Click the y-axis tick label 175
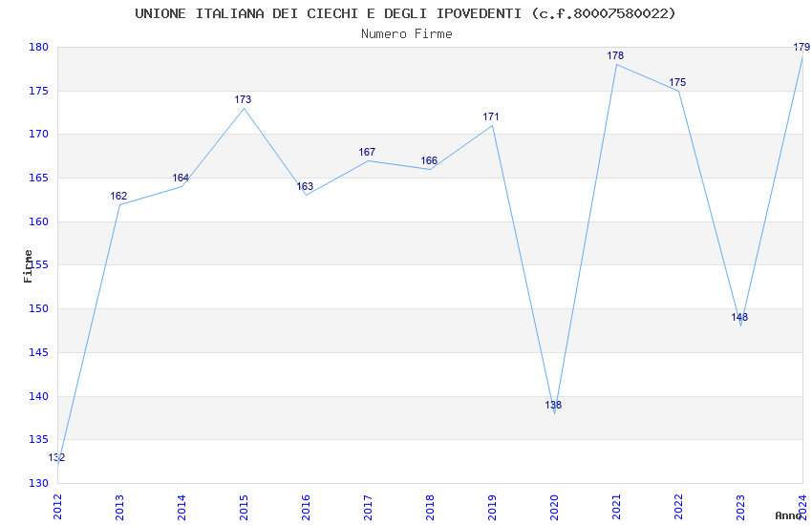812x525 pixels. 39,91
